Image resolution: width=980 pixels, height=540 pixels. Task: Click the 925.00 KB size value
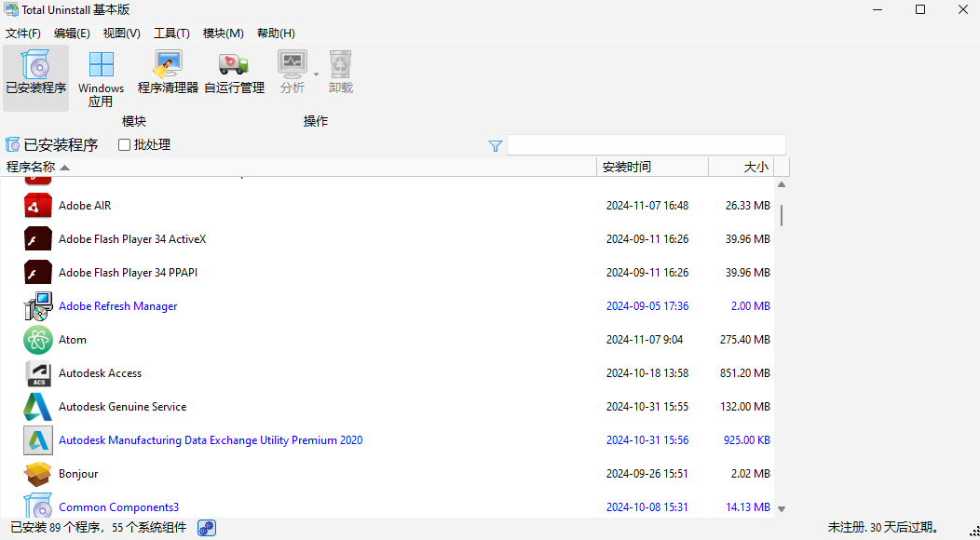click(747, 440)
